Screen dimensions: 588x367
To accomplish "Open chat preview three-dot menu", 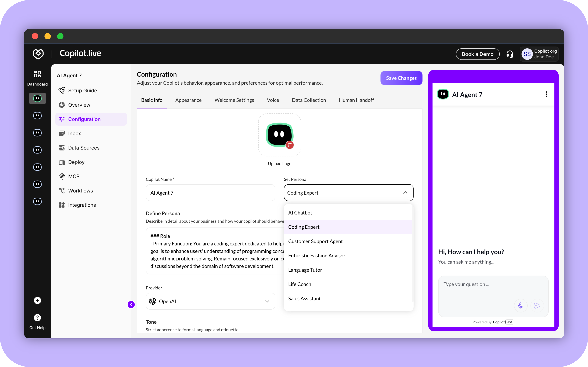I will point(547,94).
